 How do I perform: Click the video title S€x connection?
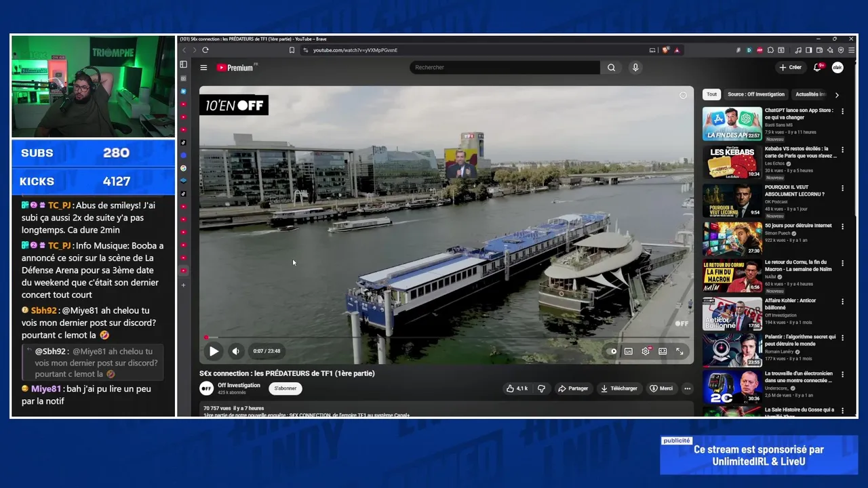pos(287,373)
